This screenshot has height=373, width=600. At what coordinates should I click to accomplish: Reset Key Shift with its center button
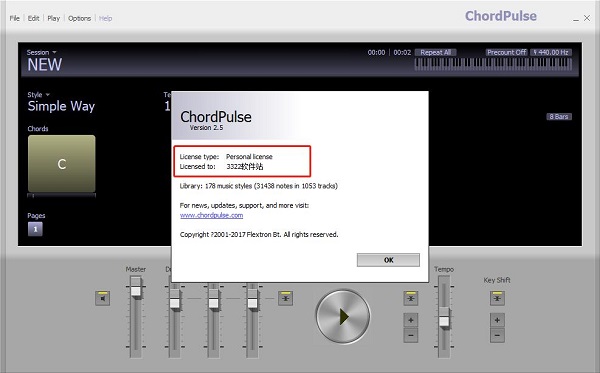(x=497, y=298)
